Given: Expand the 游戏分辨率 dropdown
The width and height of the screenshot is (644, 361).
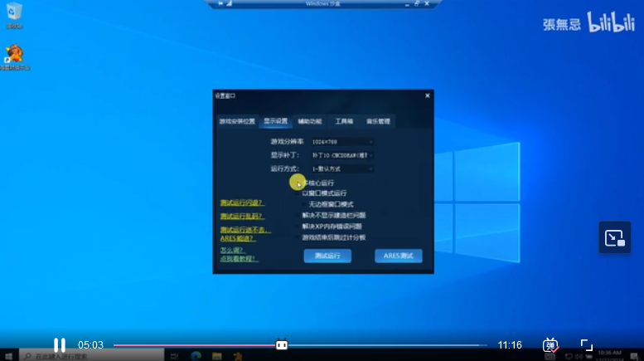Looking at the screenshot, I should [341, 142].
